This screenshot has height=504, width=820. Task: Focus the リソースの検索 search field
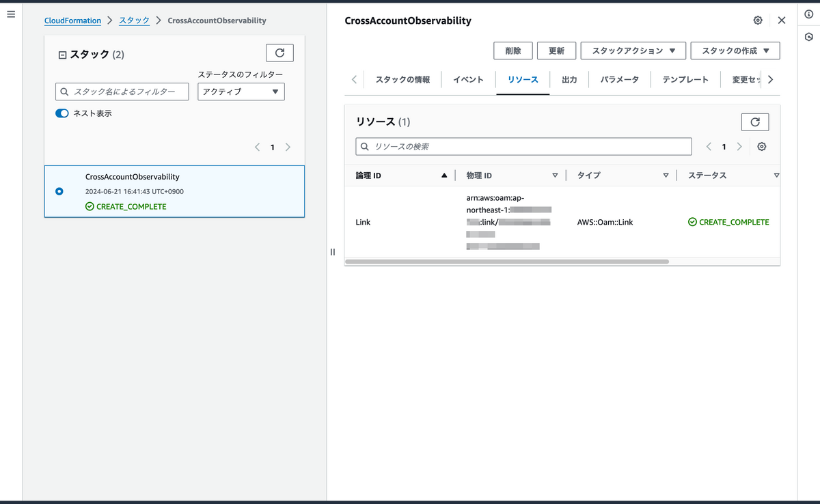coord(523,146)
